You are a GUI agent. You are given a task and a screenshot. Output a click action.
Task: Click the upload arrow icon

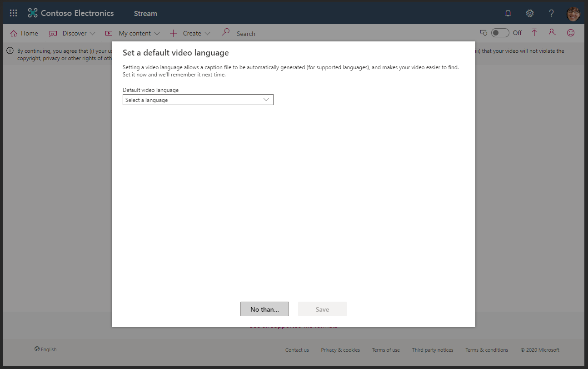[x=534, y=32]
